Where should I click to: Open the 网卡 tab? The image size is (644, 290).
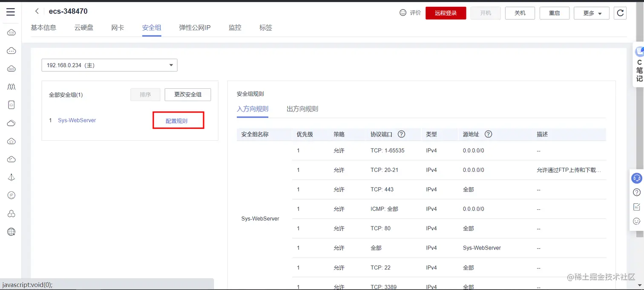click(x=118, y=28)
